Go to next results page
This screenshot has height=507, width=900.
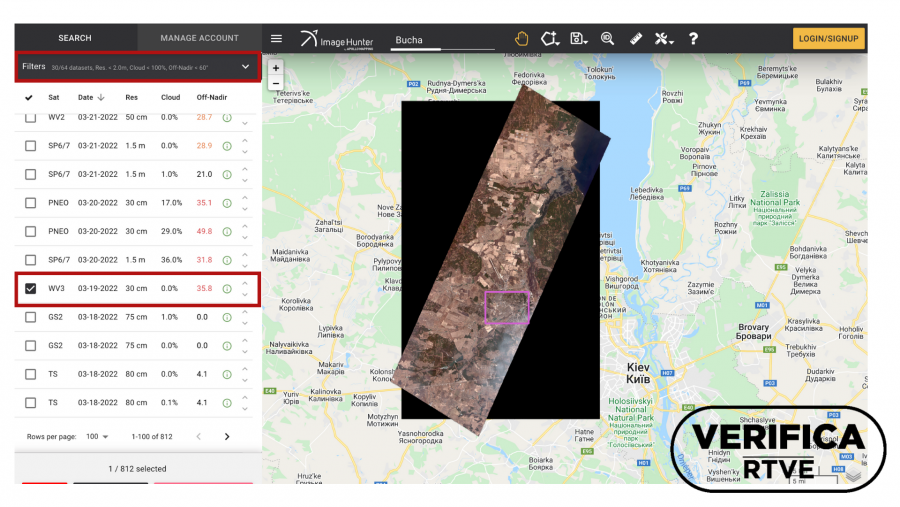[x=227, y=437]
